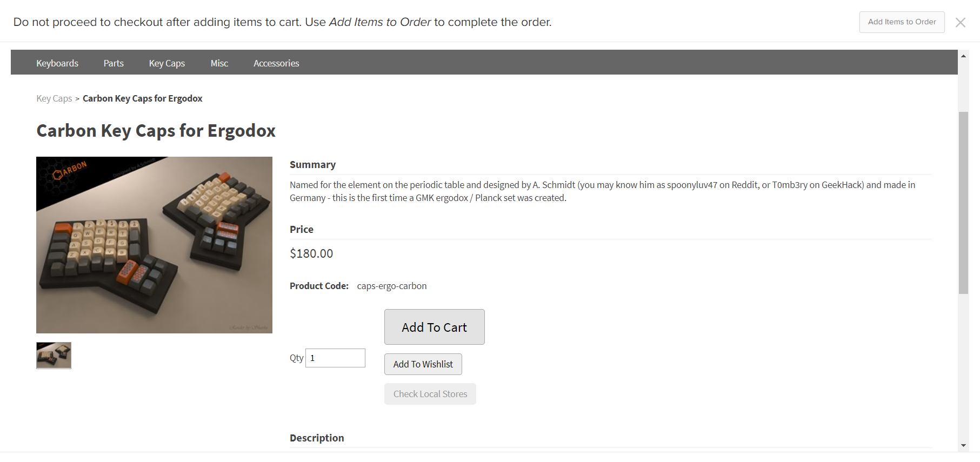Click the scrollbar up arrow
980x462 pixels.
pyautogui.click(x=963, y=56)
